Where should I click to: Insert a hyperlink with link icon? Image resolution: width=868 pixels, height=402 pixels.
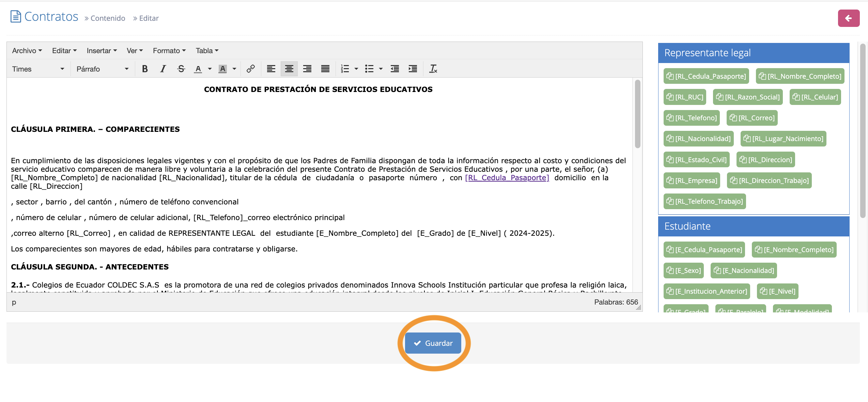[x=251, y=69]
